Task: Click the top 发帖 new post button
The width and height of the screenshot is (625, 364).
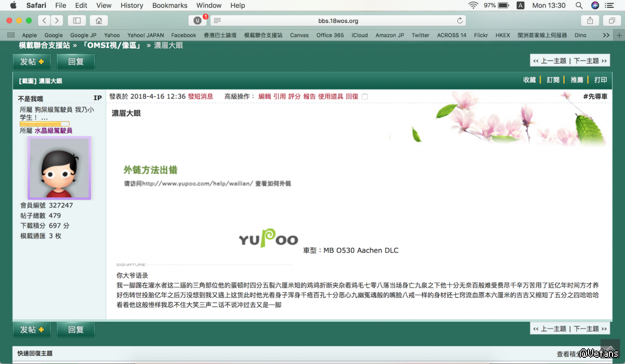Action: click(x=32, y=61)
